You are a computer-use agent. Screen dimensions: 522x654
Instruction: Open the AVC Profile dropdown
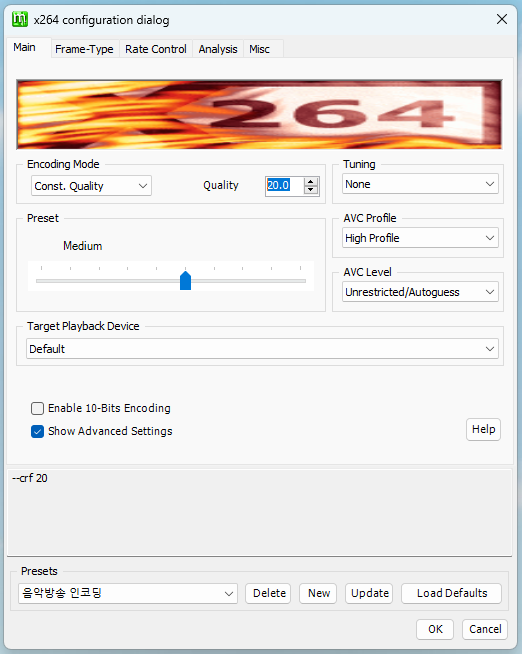click(420, 238)
